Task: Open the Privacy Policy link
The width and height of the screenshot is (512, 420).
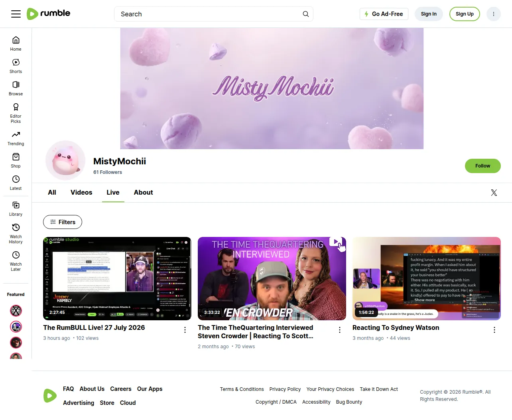Action: 285,389
